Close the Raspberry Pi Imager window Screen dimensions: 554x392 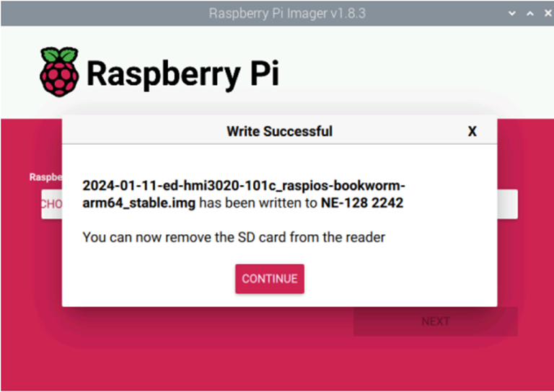548,14
